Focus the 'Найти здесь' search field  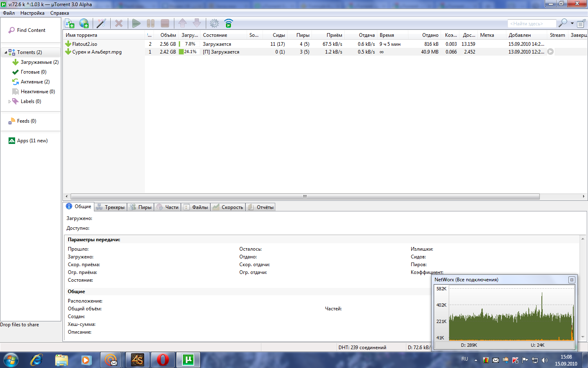coord(532,24)
